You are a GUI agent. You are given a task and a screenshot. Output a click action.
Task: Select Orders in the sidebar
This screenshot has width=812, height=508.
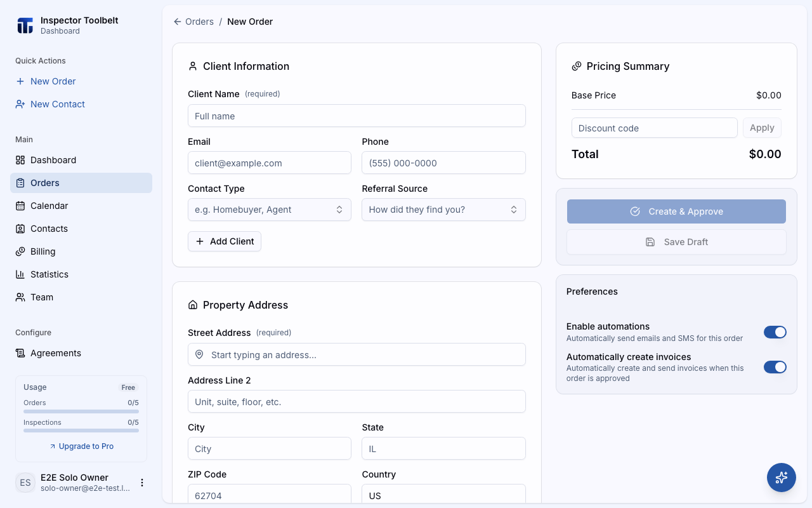point(81,183)
